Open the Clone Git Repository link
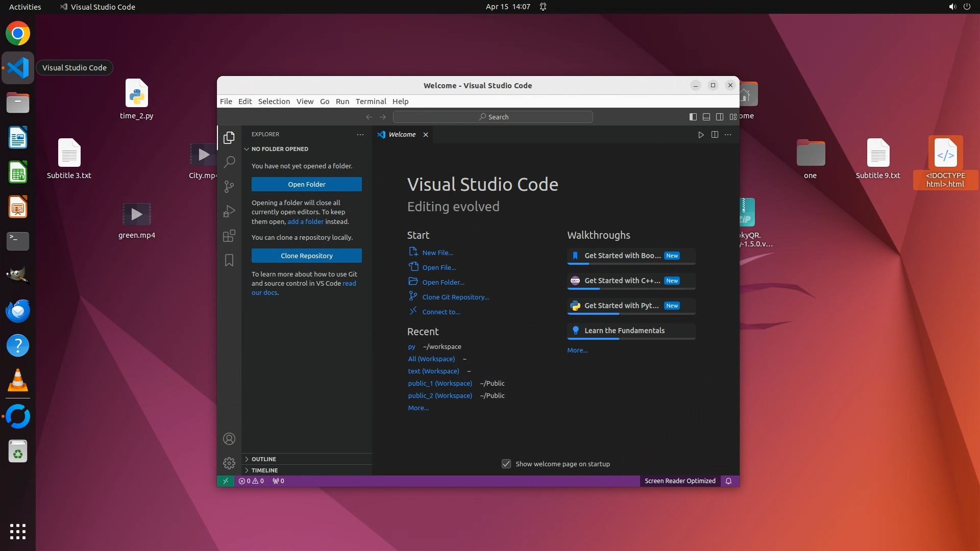Screen dimensions: 980x551 tap(455, 297)
